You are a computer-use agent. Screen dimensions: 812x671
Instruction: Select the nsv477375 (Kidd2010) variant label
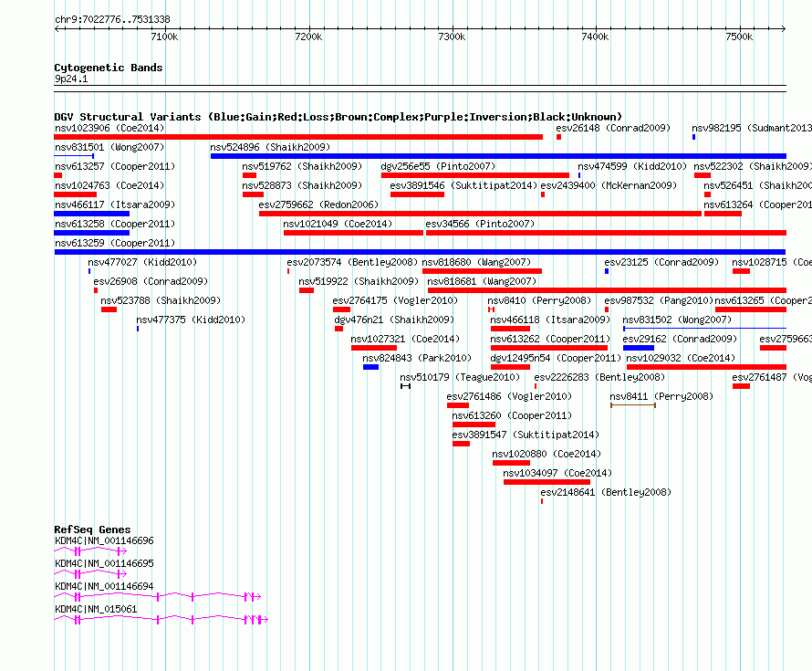point(191,320)
